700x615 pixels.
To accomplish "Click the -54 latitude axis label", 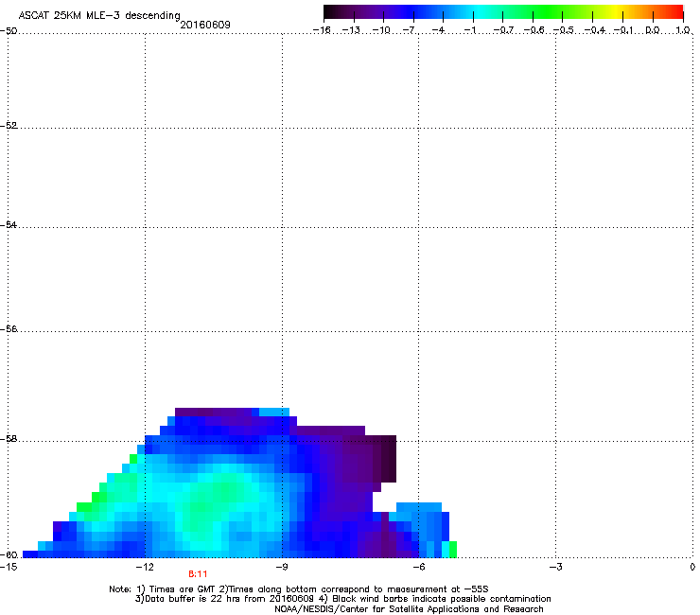I will click(x=9, y=224).
